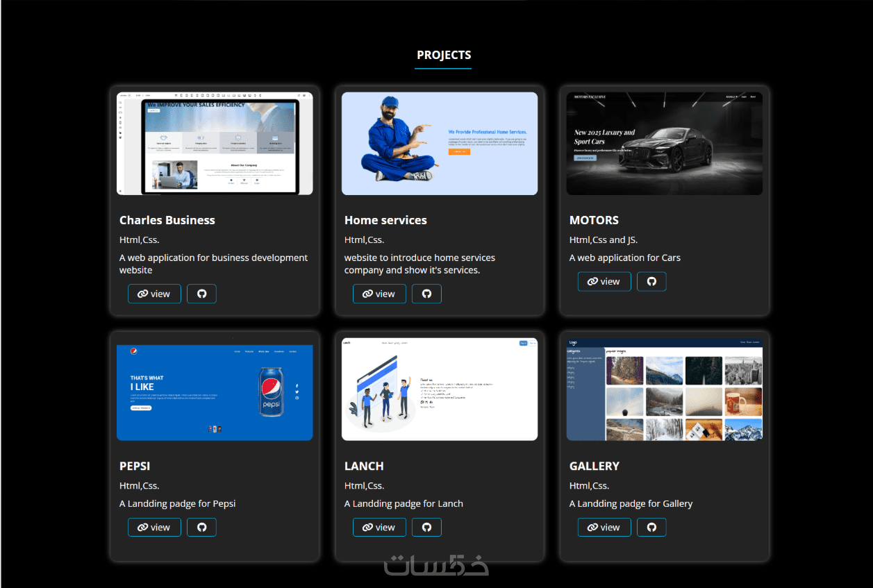Viewport: 873px width, 588px height.
Task: Click the PEPSI title
Action: [135, 466]
